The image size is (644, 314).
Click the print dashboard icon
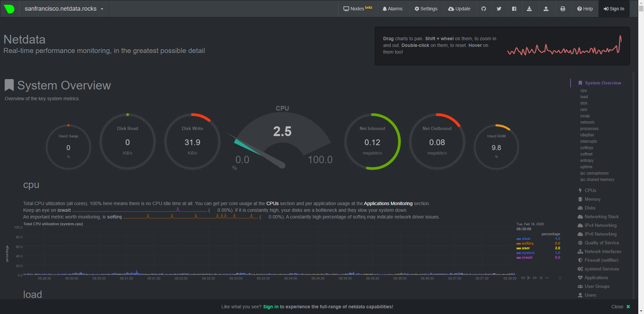[x=563, y=9]
